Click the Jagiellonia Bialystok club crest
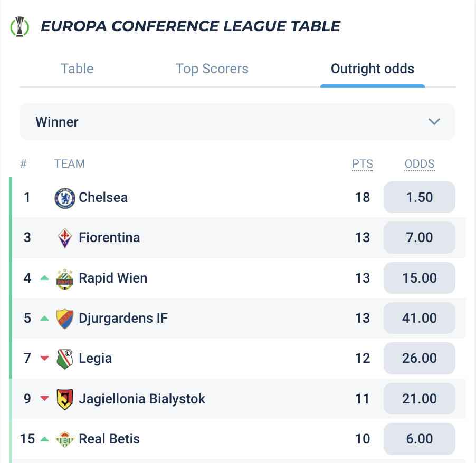Screen dimensions: 476x463 click(x=65, y=399)
